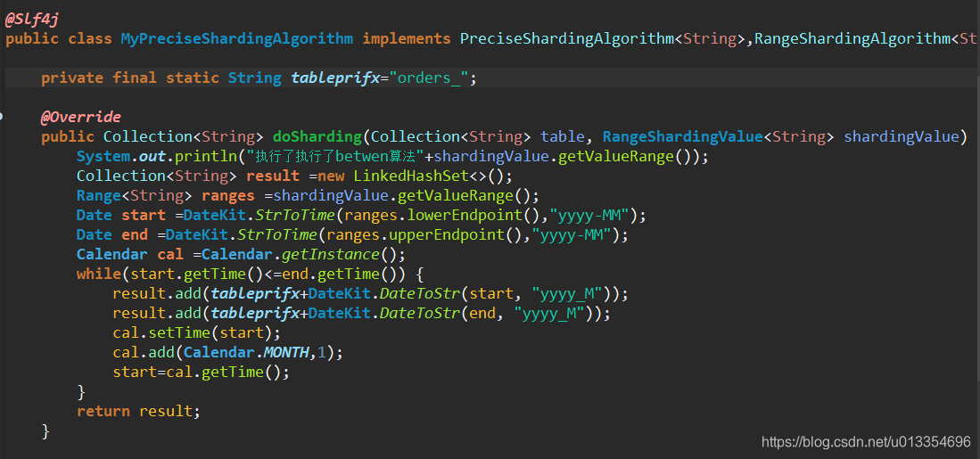Click the setTime method call

pyautogui.click(x=178, y=332)
